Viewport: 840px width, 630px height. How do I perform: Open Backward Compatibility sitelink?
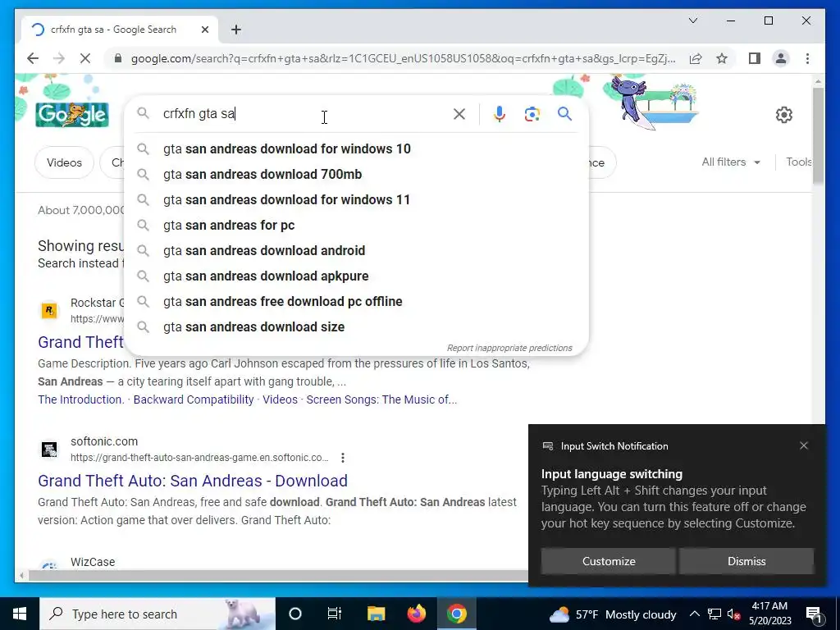[x=194, y=399]
